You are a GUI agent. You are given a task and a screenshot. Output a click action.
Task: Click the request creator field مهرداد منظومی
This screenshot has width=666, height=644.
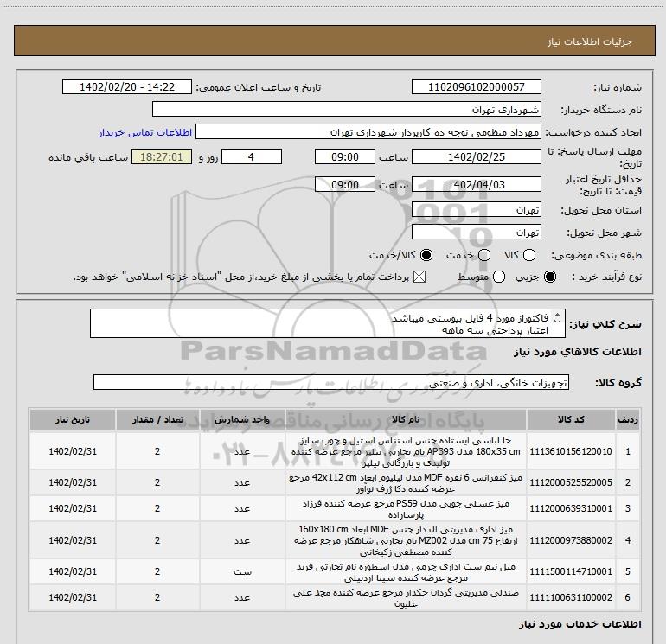pyautogui.click(x=368, y=132)
